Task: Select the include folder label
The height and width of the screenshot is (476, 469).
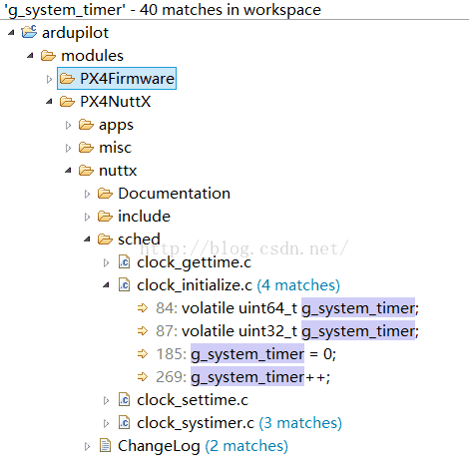Action: pos(144,217)
